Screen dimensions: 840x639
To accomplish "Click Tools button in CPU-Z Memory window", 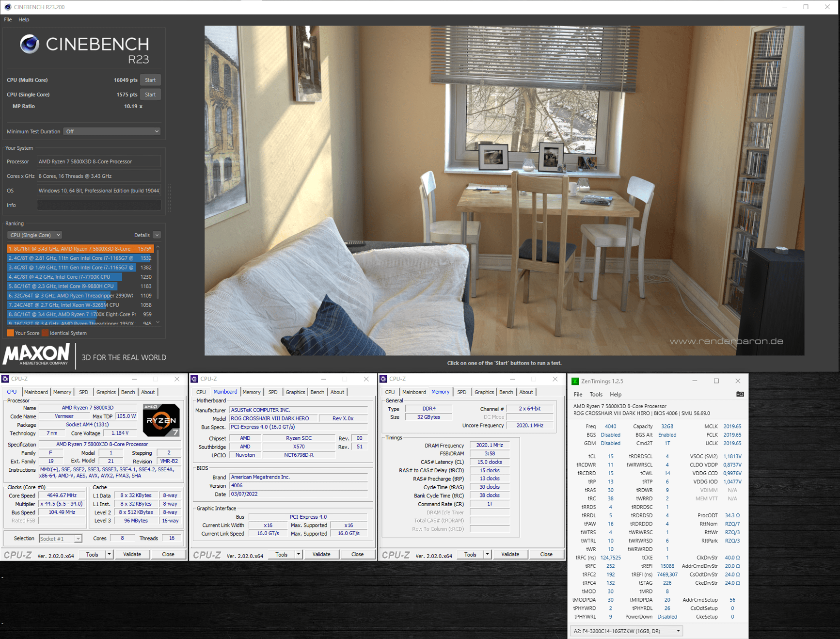I will pos(470,554).
